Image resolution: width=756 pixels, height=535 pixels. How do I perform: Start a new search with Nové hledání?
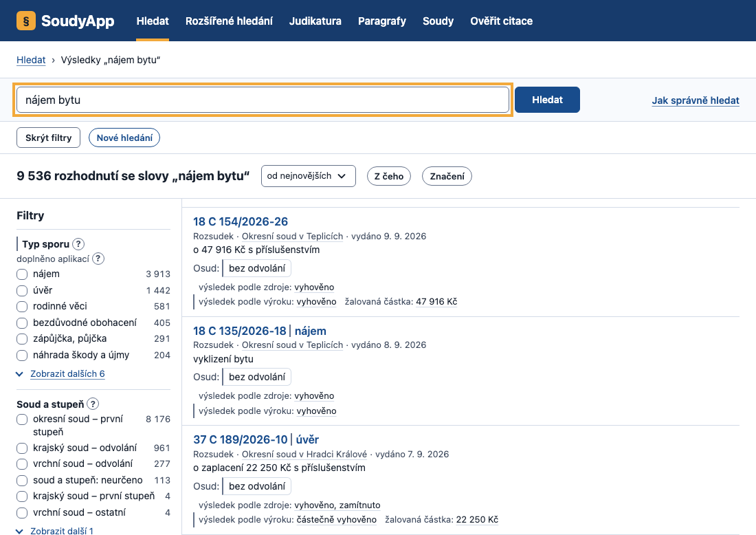124,138
